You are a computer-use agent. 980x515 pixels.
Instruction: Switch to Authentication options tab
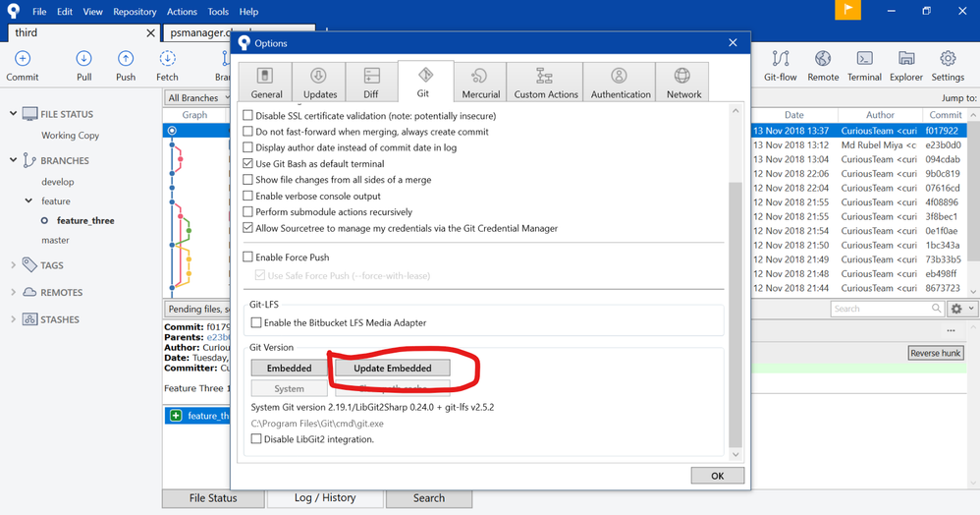(620, 82)
